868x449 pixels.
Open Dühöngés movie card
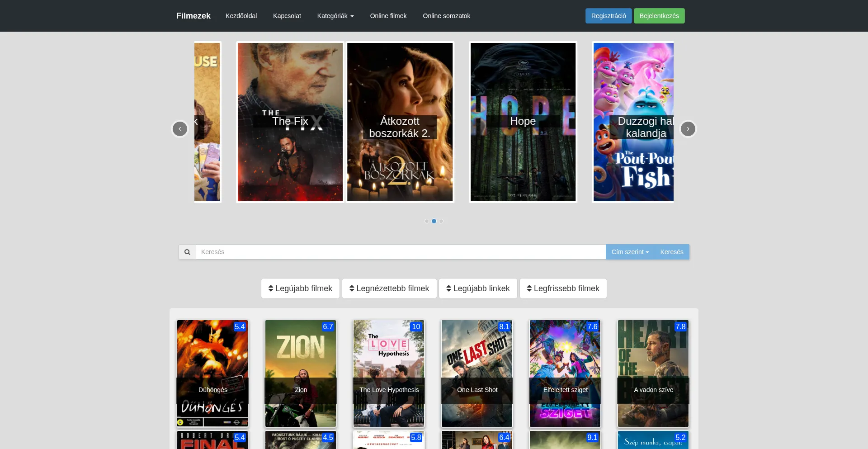point(212,373)
